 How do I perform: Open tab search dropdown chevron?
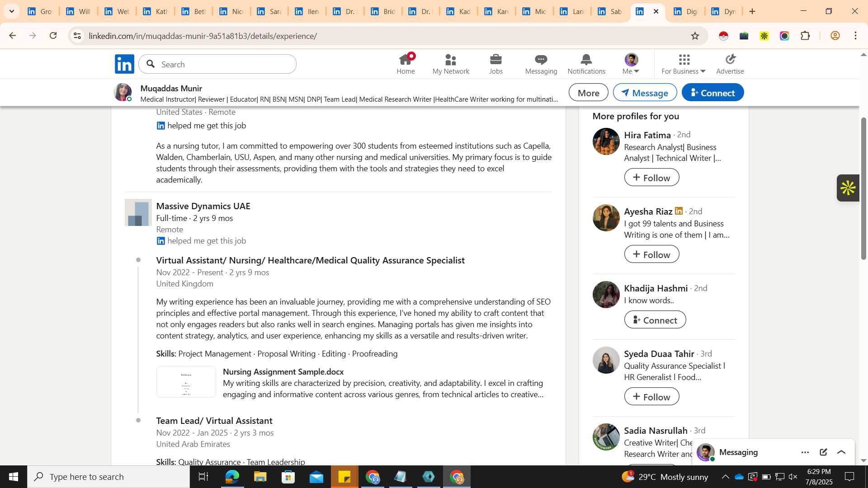[11, 11]
